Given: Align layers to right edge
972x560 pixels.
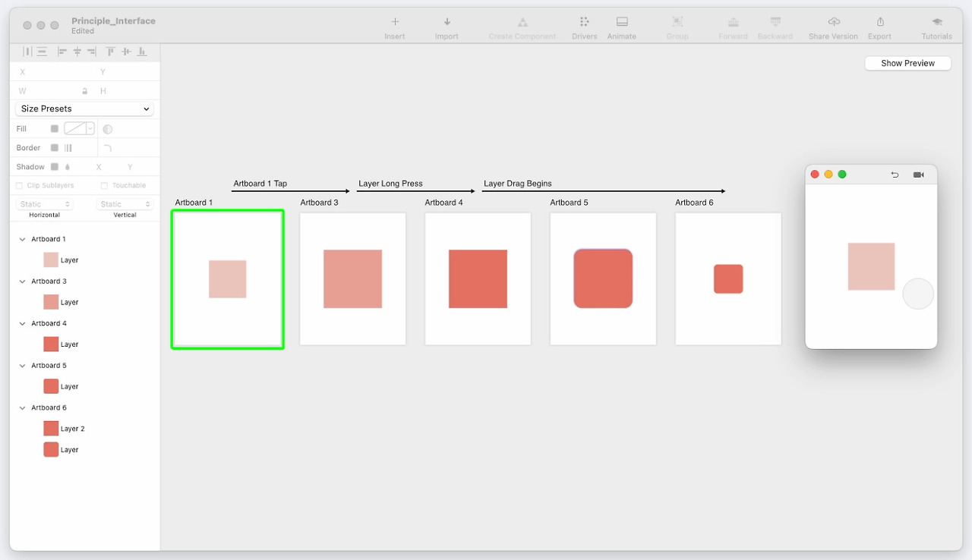Looking at the screenshot, I should click(x=92, y=52).
